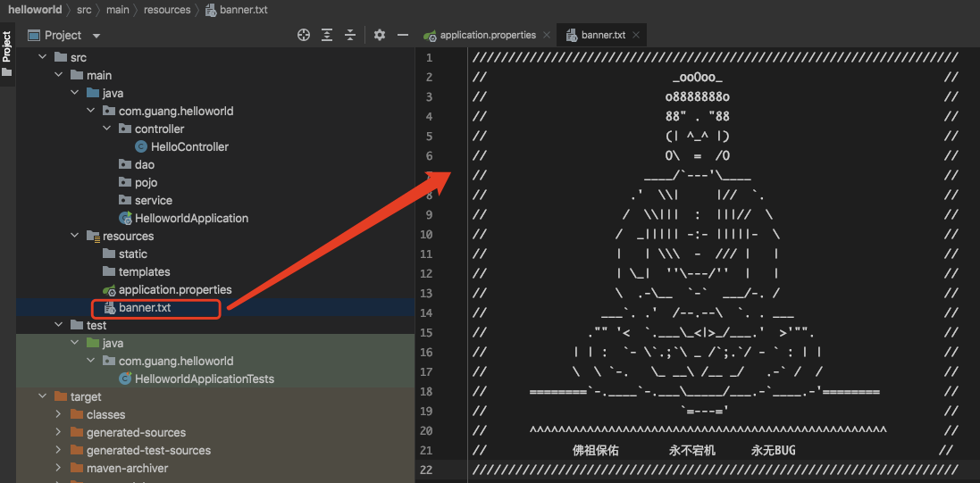The height and width of the screenshot is (483, 980).
Task: Click the orange target folder icon
Action: [x=61, y=396]
